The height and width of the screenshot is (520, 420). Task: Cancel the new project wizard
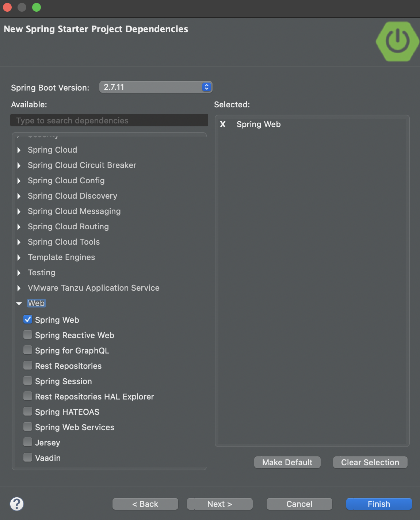[x=299, y=504]
